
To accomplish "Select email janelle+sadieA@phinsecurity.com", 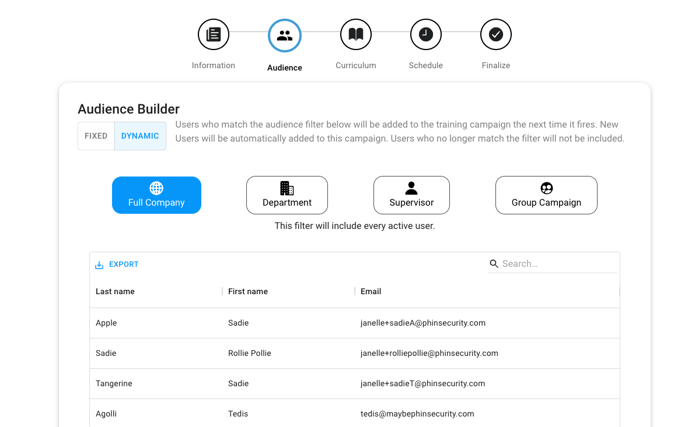I will point(423,323).
